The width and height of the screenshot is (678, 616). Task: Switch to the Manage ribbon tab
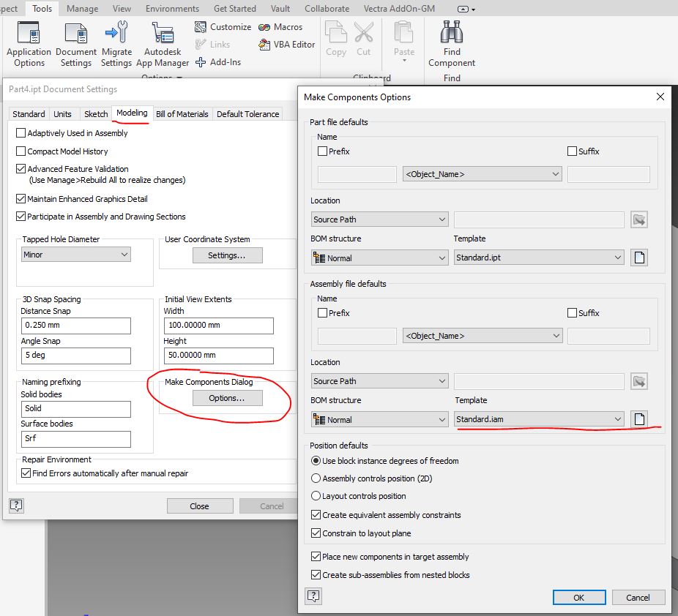coord(82,9)
